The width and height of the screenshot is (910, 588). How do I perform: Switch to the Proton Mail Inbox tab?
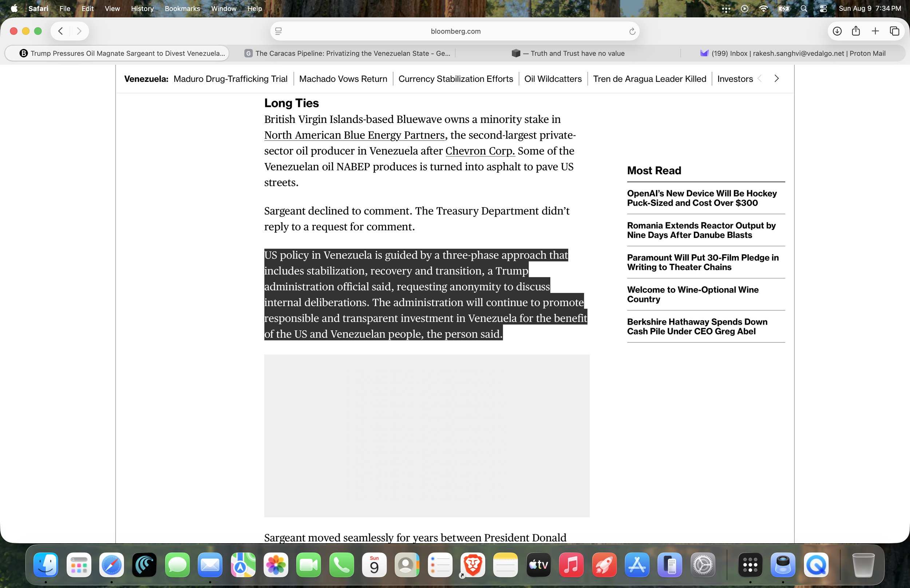pyautogui.click(x=792, y=53)
